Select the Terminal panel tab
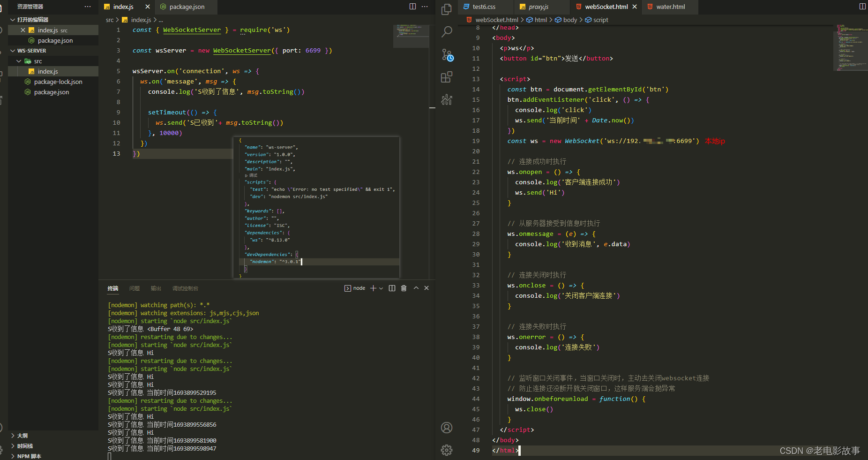The image size is (868, 460). tap(113, 288)
